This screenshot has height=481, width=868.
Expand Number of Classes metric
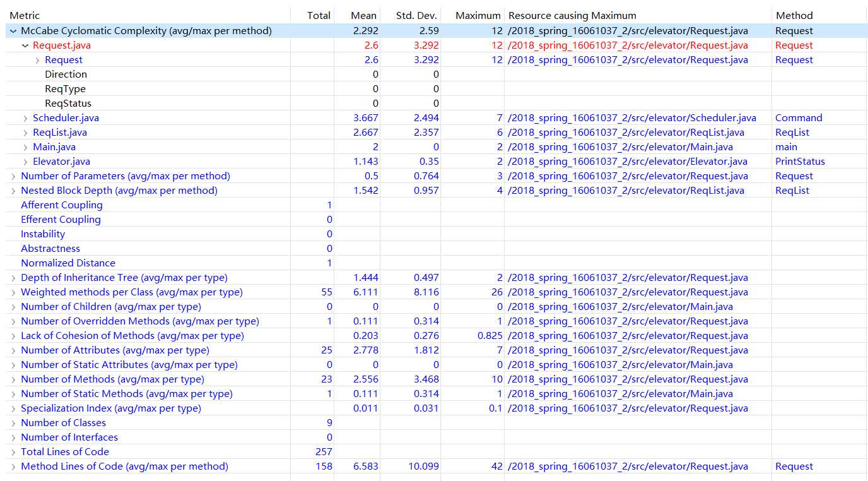click(x=13, y=423)
